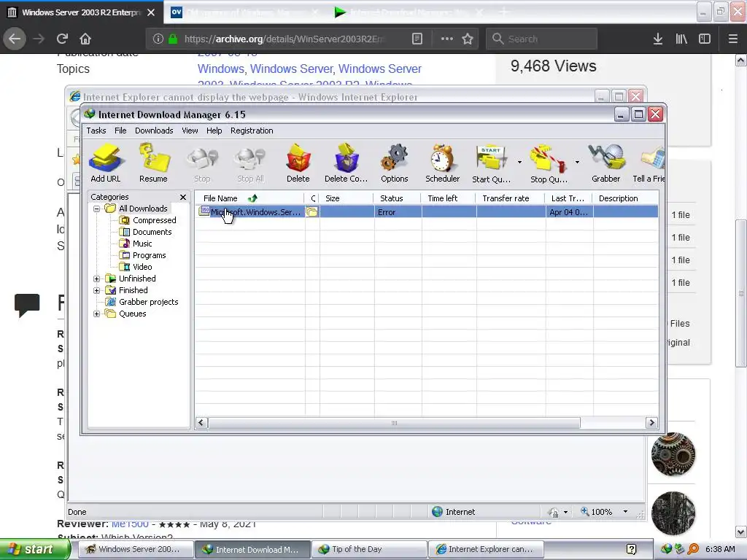Select the Programs category
747x560 pixels.
click(x=149, y=255)
